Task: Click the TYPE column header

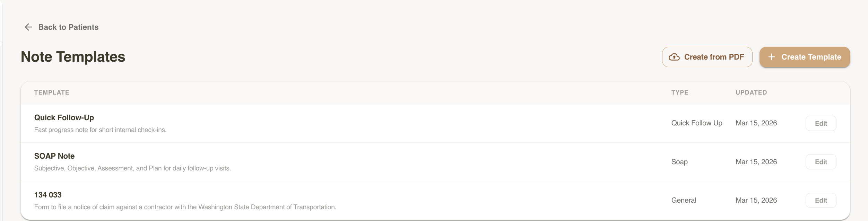Action: [680, 92]
